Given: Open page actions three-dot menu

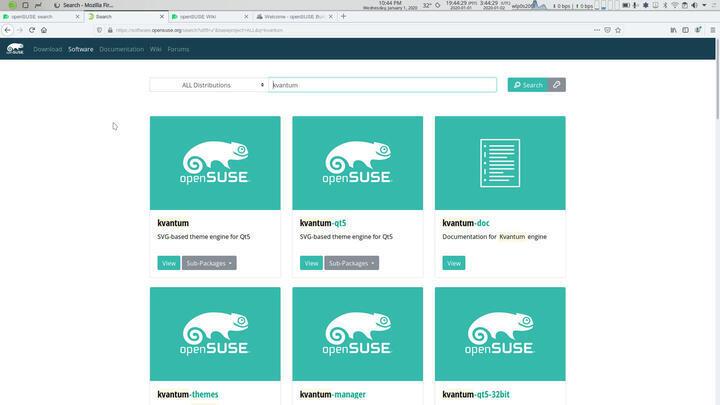Looking at the screenshot, I should tap(596, 30).
